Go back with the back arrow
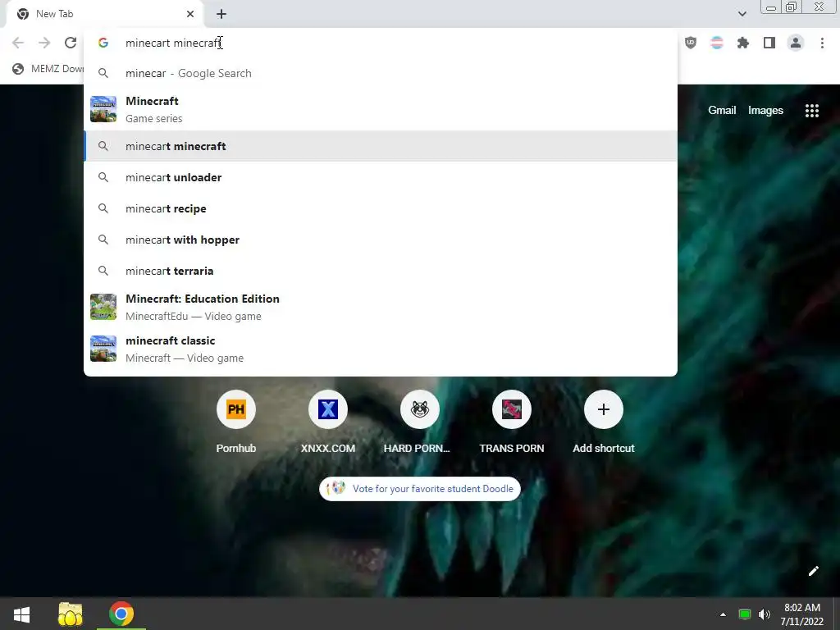Screen dimensions: 840x630 click(18, 43)
